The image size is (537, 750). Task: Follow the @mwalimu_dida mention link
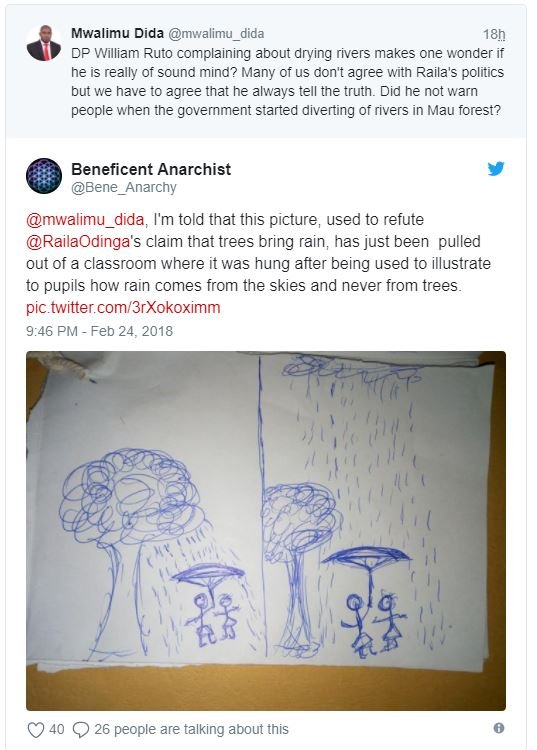[x=85, y=220]
